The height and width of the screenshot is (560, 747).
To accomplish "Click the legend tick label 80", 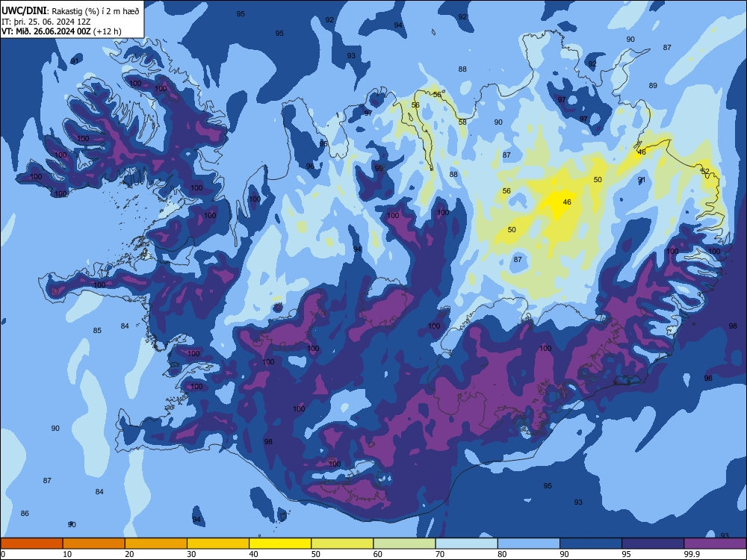I will click(502, 554).
